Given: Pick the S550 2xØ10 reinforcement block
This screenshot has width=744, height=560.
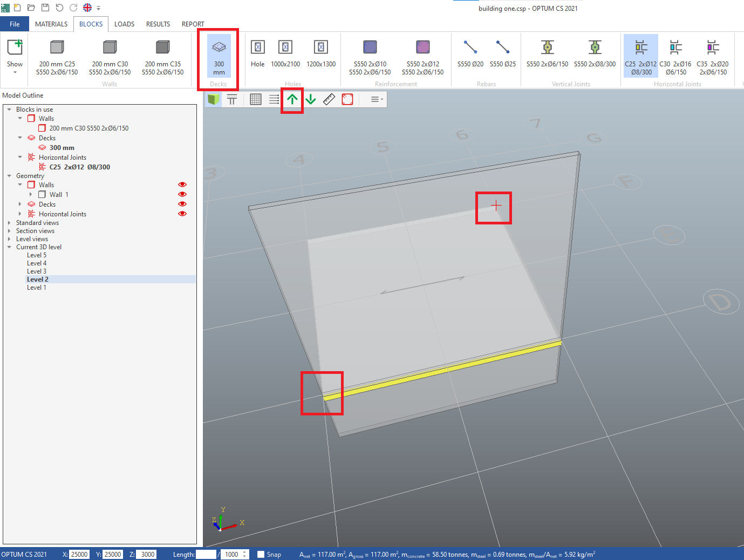Looking at the screenshot, I should (x=370, y=57).
